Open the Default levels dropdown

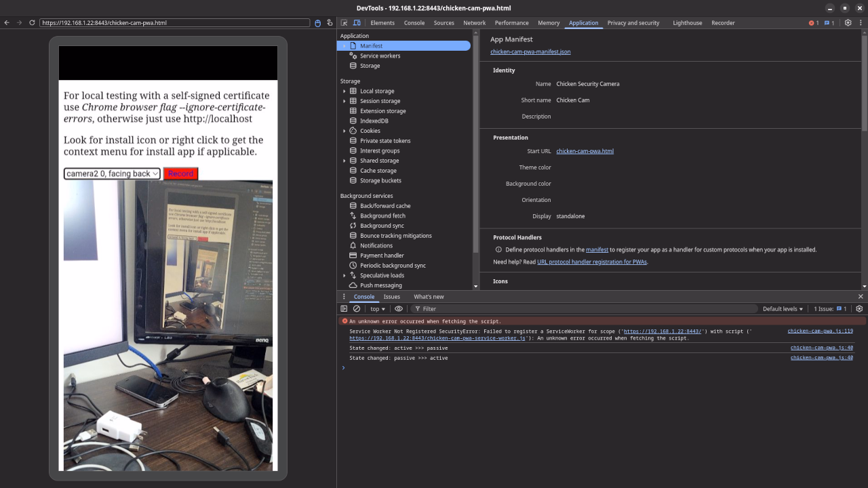[x=783, y=309]
